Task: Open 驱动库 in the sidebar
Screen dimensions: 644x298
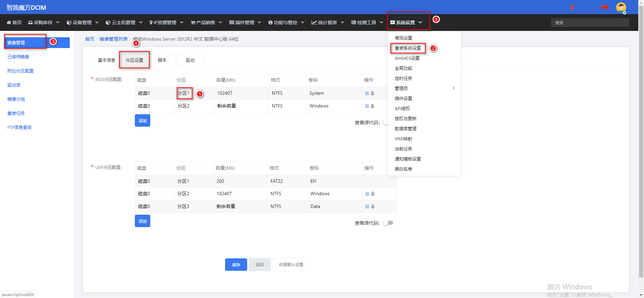Action: click(x=14, y=85)
